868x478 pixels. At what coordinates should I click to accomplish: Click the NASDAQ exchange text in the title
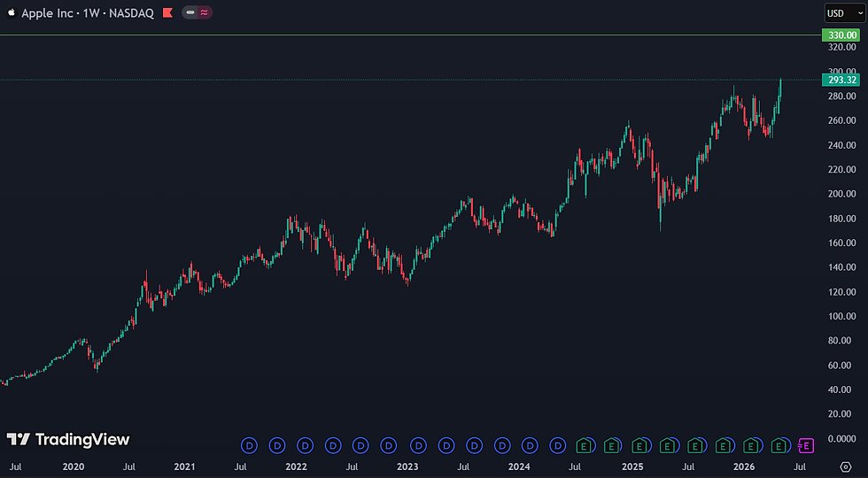tap(132, 13)
